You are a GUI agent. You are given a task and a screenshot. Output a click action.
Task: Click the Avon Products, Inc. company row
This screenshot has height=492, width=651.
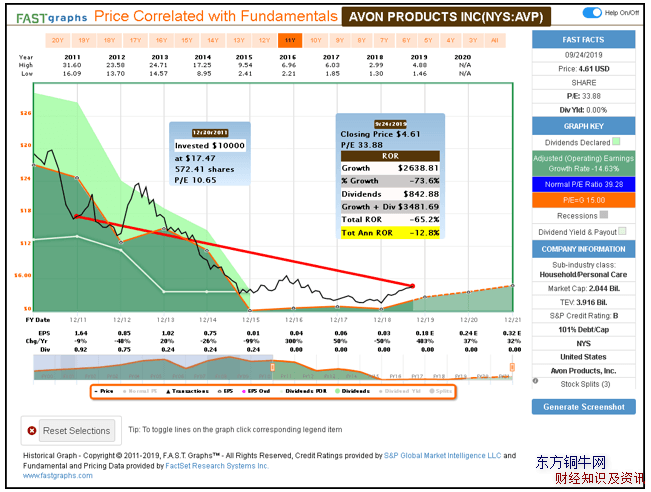[x=583, y=370]
